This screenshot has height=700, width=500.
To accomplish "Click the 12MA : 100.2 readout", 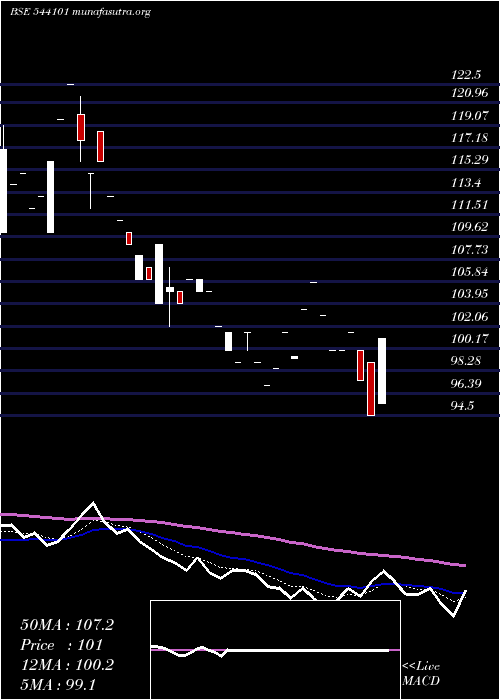I will pyautogui.click(x=67, y=665).
